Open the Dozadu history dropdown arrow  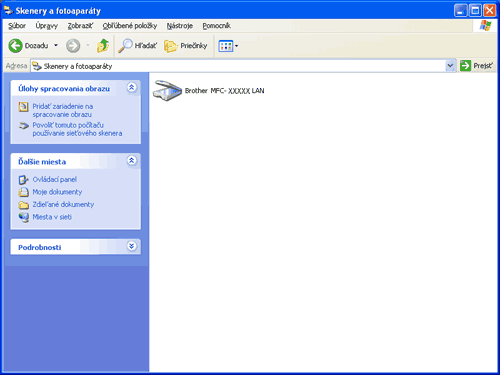pyautogui.click(x=56, y=45)
